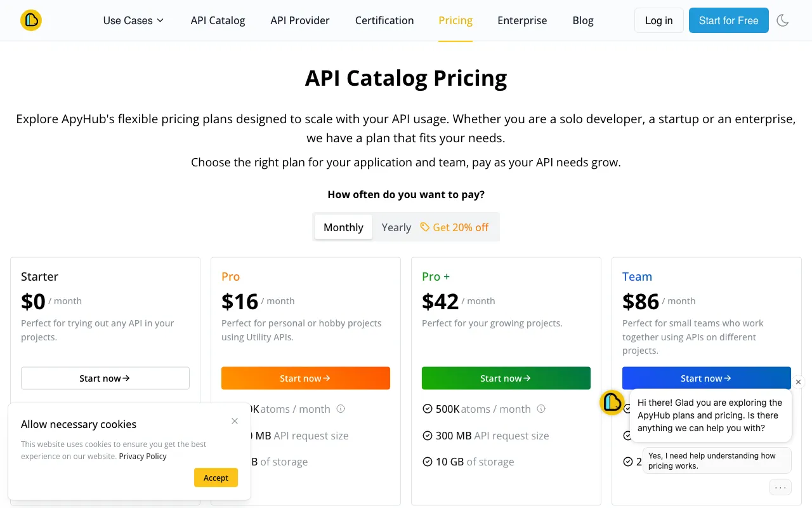Click the '$0' Starter price
Viewport: 812px width, 508px height.
click(x=33, y=301)
